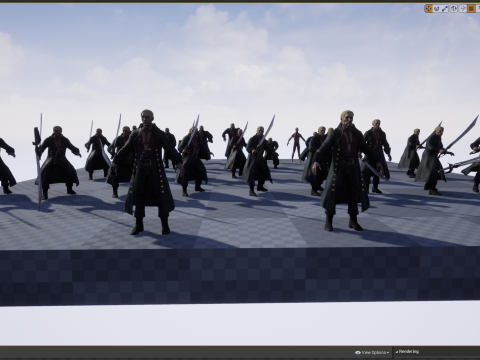Select the large front-right blond pirate
Screen dimensions: 480x360
[x=347, y=171]
